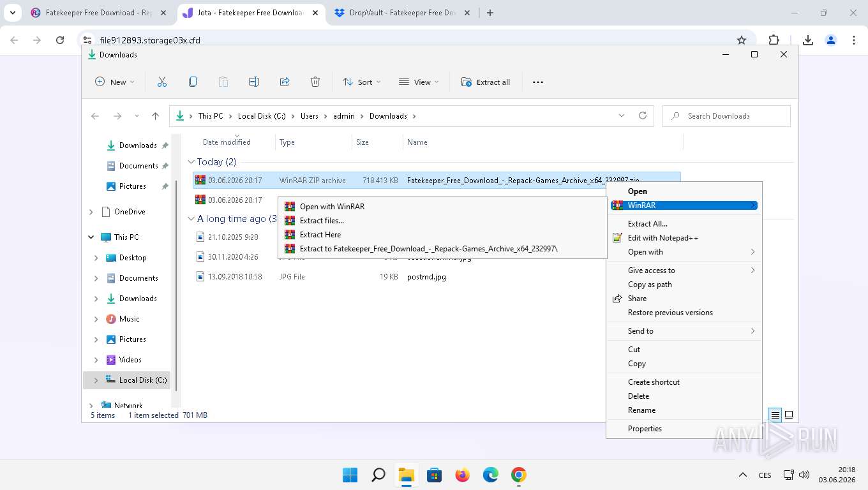Refresh the Downloads folder view
868x490 pixels.
click(x=643, y=116)
